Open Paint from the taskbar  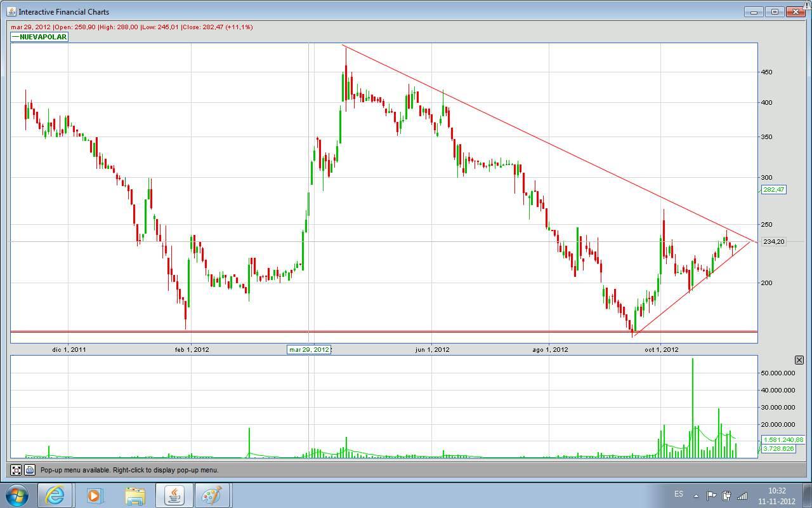coord(213,495)
